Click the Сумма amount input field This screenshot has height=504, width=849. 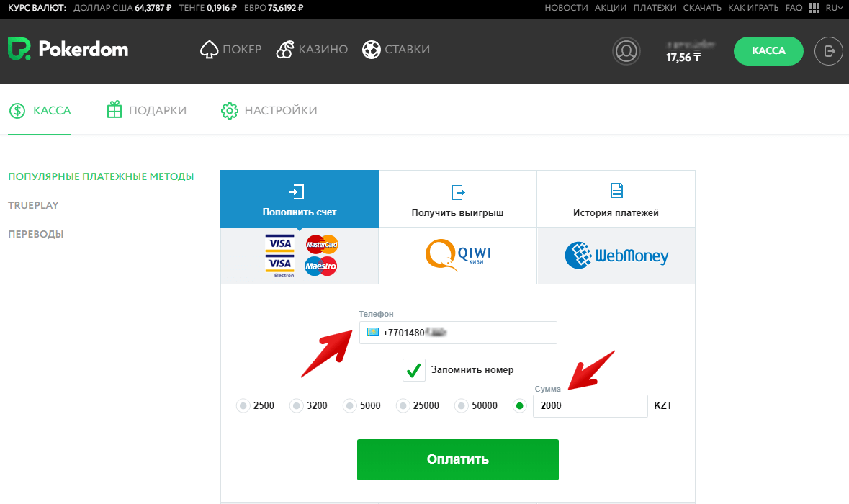click(590, 406)
